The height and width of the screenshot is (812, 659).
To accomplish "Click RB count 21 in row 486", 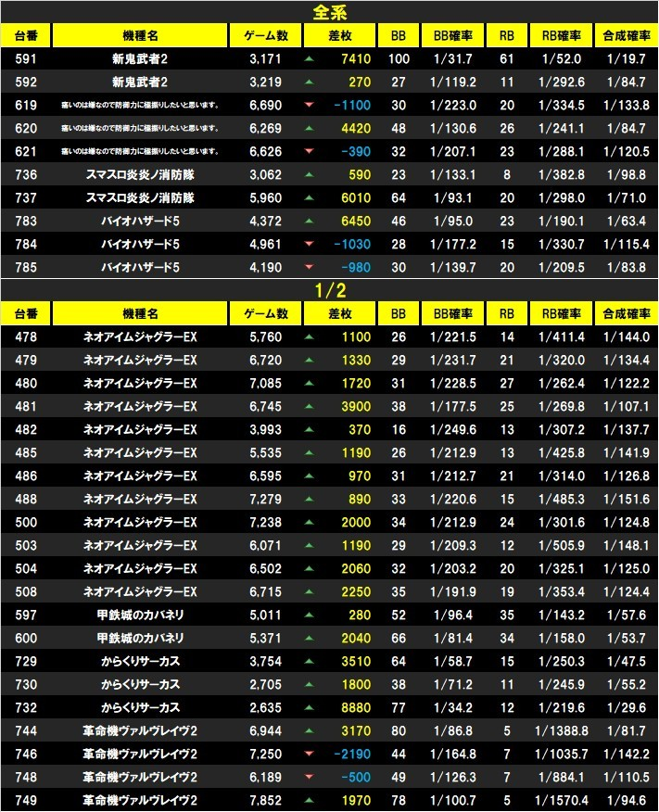I will click(x=507, y=476).
